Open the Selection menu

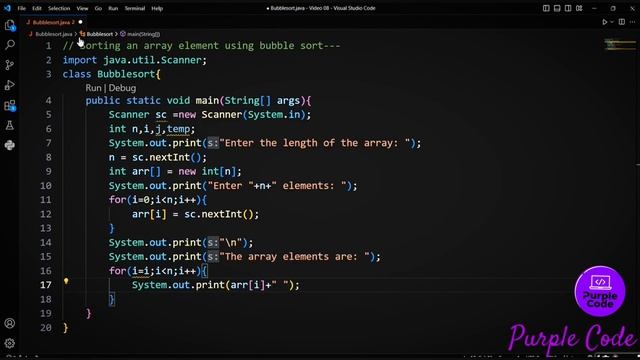(x=59, y=8)
